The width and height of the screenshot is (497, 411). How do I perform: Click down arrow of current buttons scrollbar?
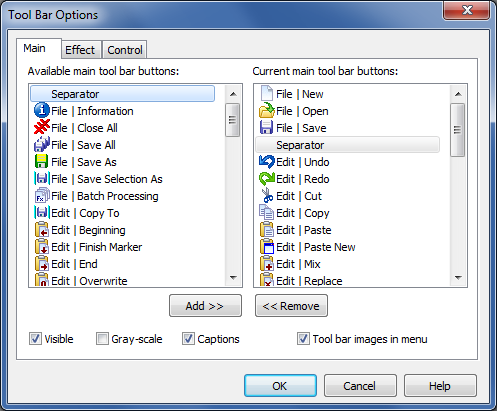pyautogui.click(x=458, y=278)
